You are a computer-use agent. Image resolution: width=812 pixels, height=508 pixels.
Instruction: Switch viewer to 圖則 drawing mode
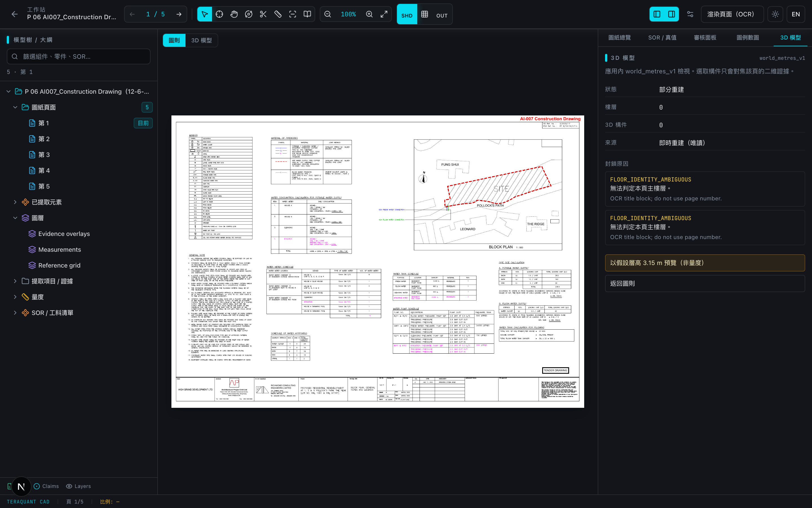(x=174, y=40)
